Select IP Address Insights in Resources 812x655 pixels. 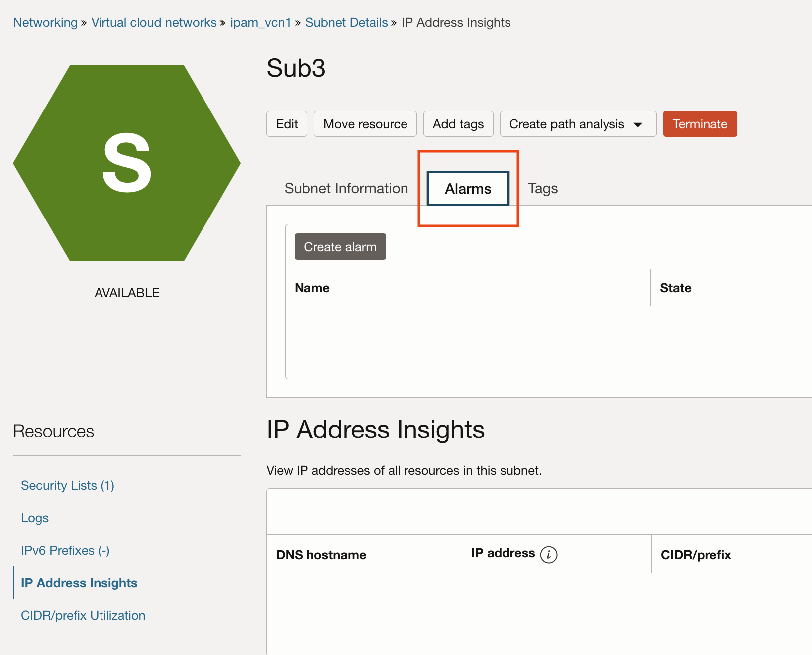click(x=79, y=583)
